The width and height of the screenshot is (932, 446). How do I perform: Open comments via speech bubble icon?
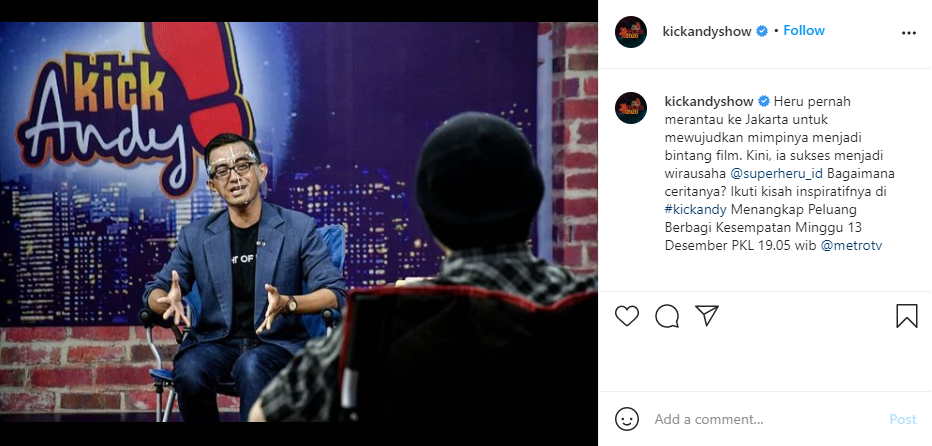pyautogui.click(x=667, y=316)
